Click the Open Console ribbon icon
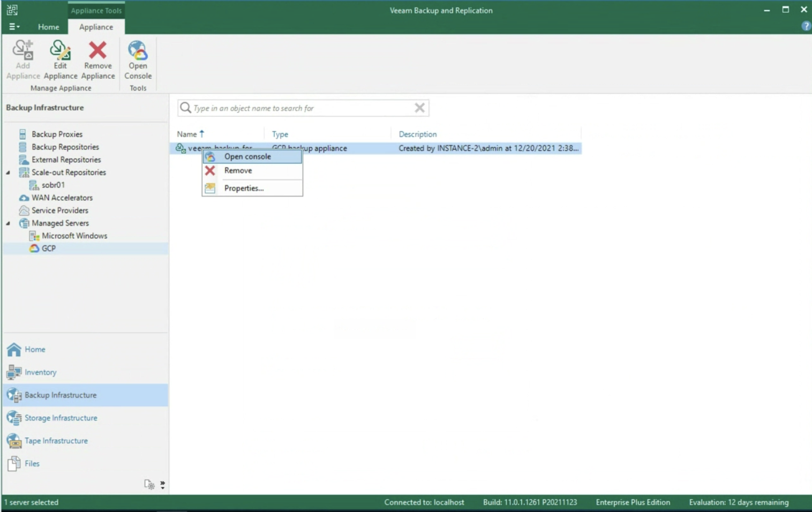 138,50
